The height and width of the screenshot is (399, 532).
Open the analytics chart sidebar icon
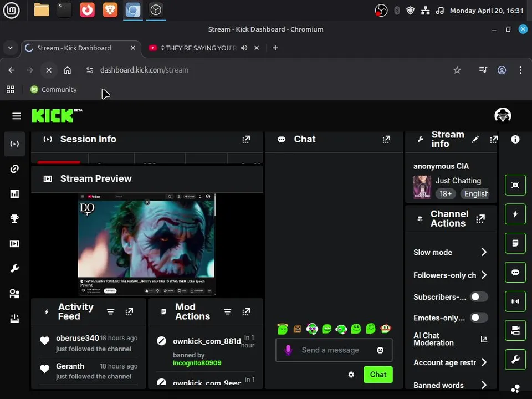pos(14,194)
